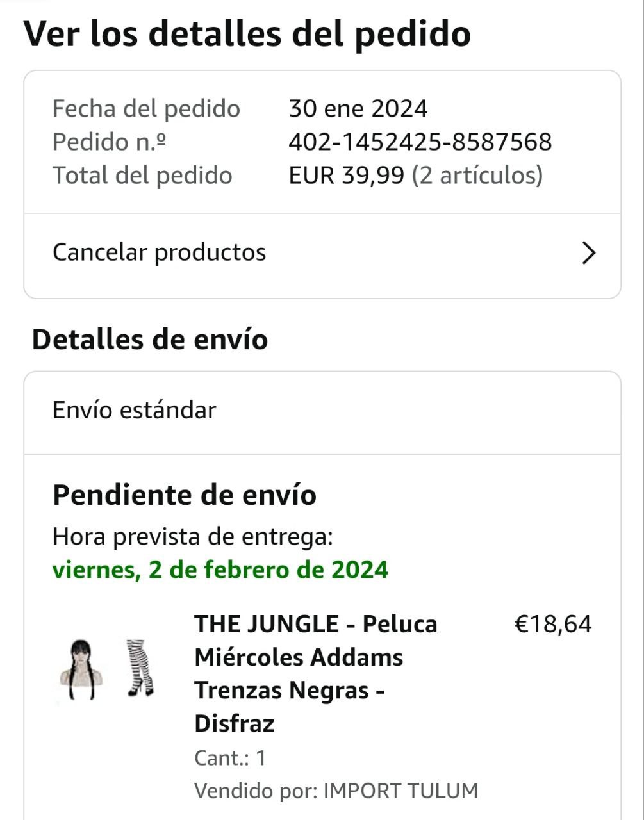Click the (2 artículos) item count
This screenshot has height=820, width=644.
pos(477,176)
